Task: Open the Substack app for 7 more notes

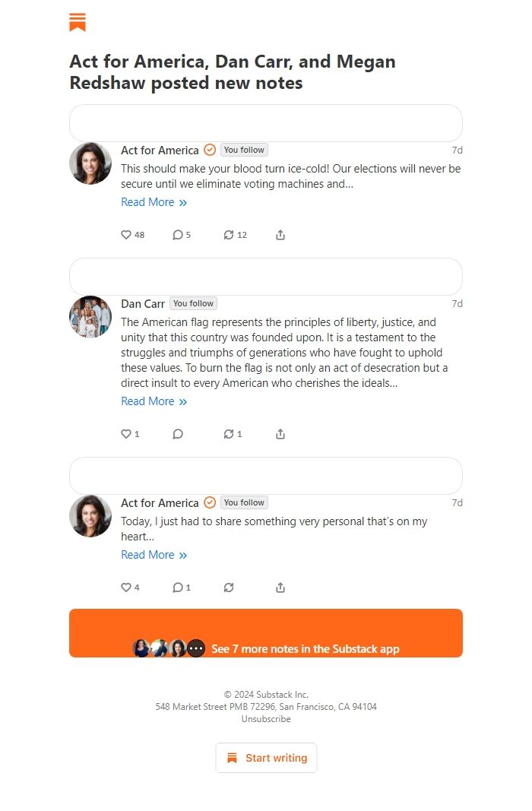Action: [306, 649]
